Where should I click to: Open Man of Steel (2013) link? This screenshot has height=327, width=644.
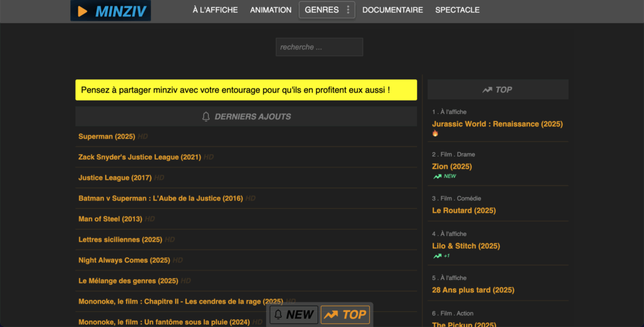pos(110,219)
